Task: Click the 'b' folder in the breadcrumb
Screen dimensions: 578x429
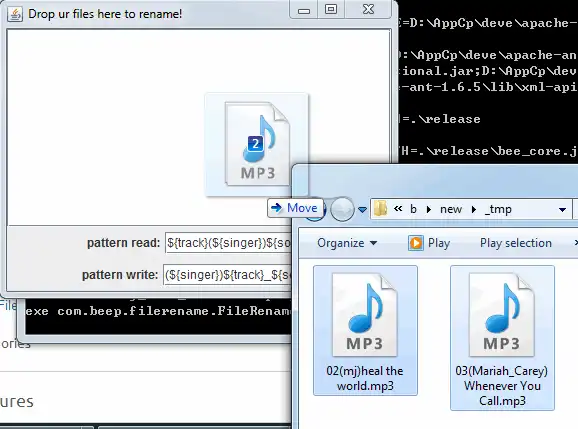Action: 413,209
